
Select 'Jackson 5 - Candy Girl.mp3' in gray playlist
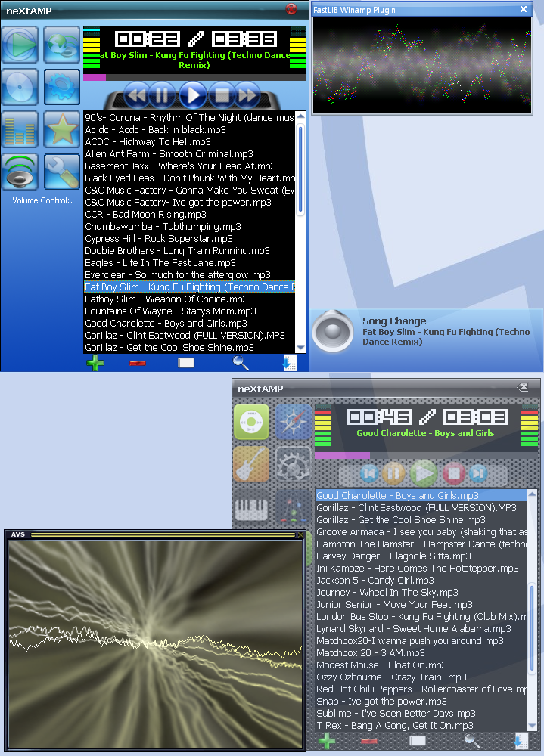(421, 581)
